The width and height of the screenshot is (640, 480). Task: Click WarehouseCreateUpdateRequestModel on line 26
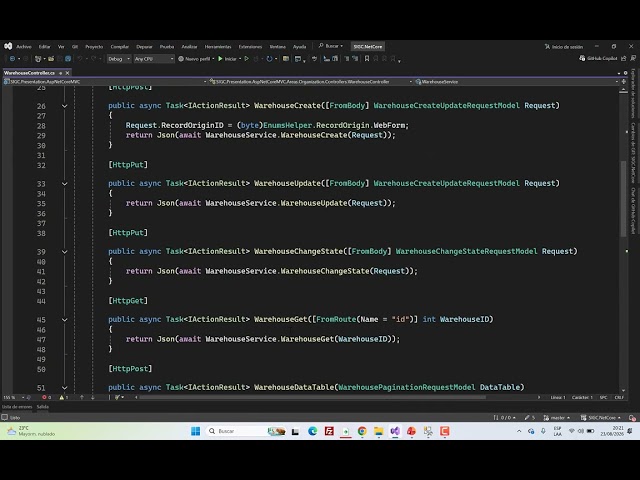pyautogui.click(x=447, y=105)
